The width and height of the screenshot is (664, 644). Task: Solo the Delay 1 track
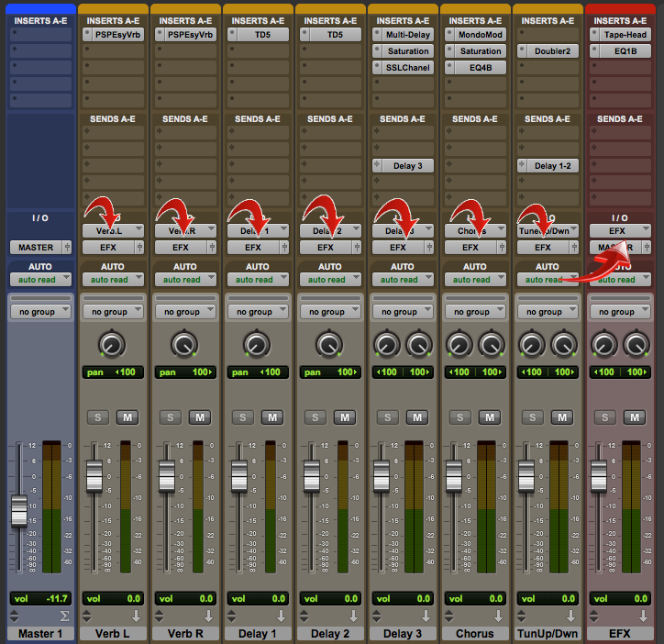242,417
